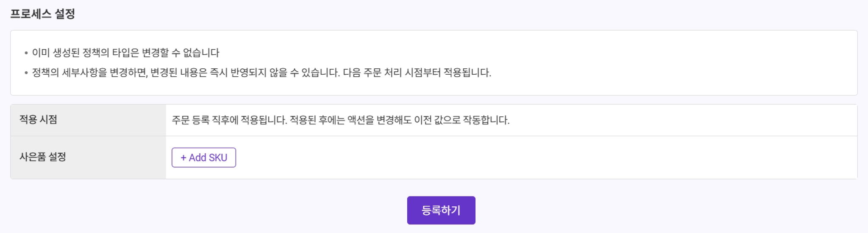Click the first bullet point in the notice box
Image resolution: width=868 pixels, height=233 pixels.
26,53
